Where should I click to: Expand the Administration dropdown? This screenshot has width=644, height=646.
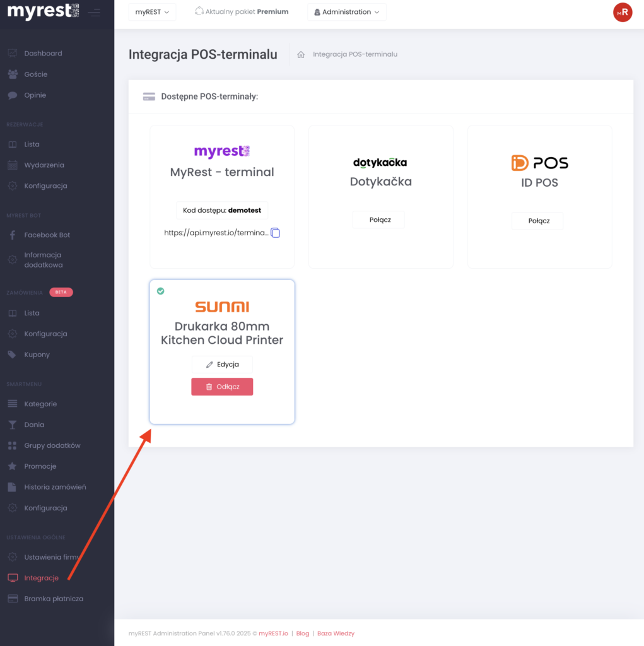pos(346,12)
